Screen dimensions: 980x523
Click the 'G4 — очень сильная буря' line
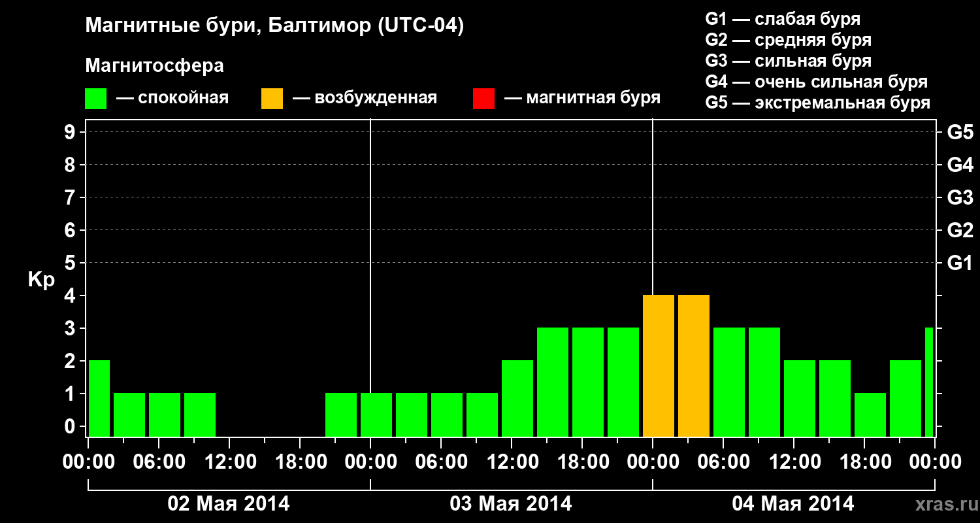point(817,82)
